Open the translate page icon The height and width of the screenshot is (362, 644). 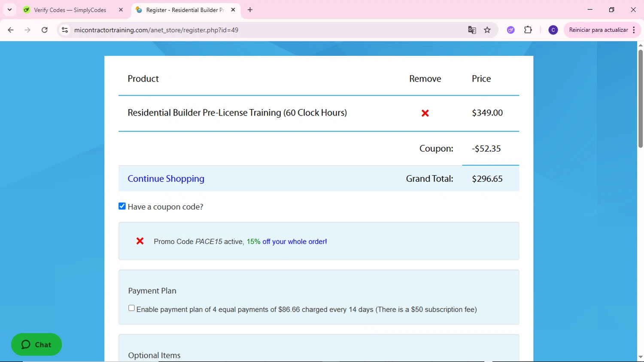(472, 30)
